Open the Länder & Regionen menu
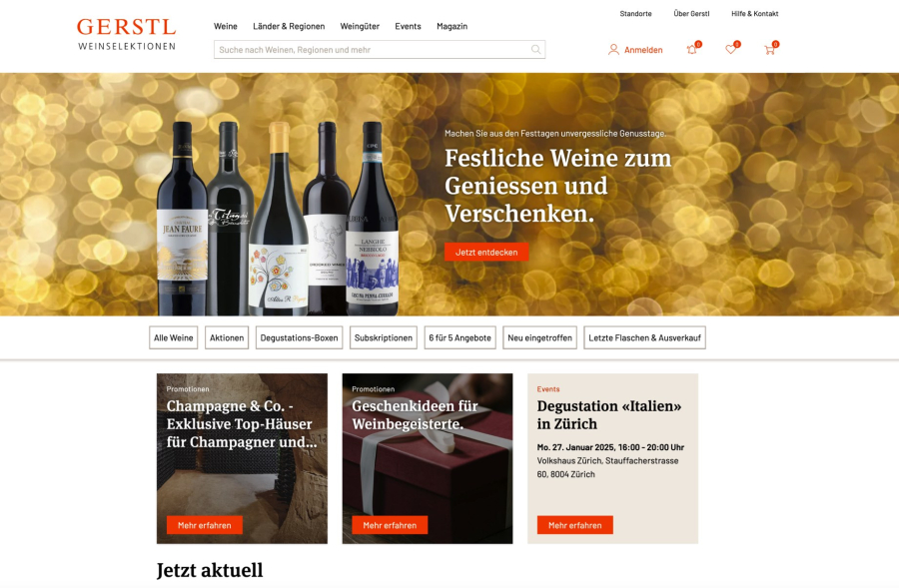 pos(289,26)
